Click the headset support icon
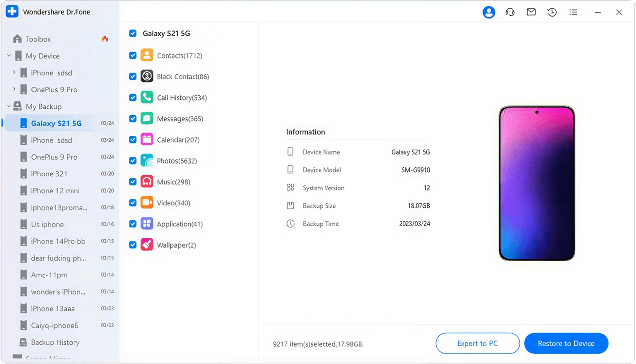 click(510, 12)
